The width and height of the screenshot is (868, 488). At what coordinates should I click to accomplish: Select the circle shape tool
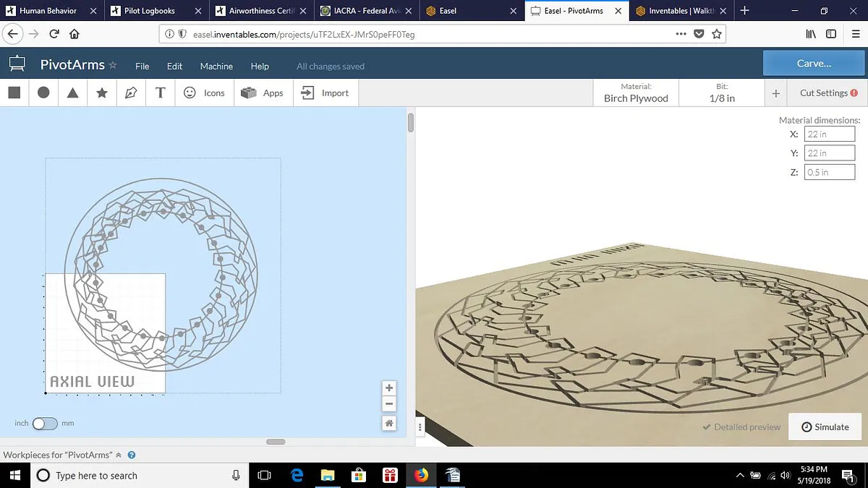tap(43, 93)
